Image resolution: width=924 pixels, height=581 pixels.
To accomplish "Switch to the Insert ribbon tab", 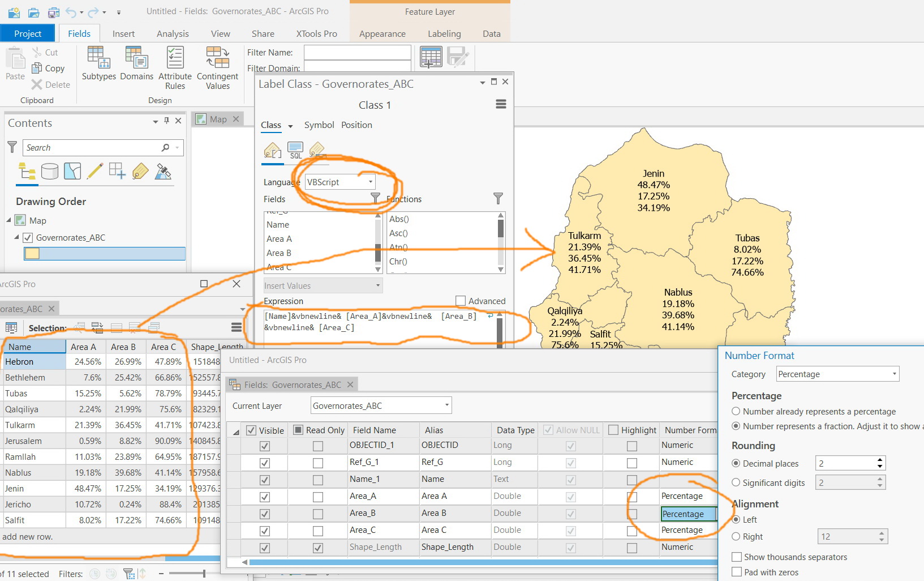I will click(123, 33).
